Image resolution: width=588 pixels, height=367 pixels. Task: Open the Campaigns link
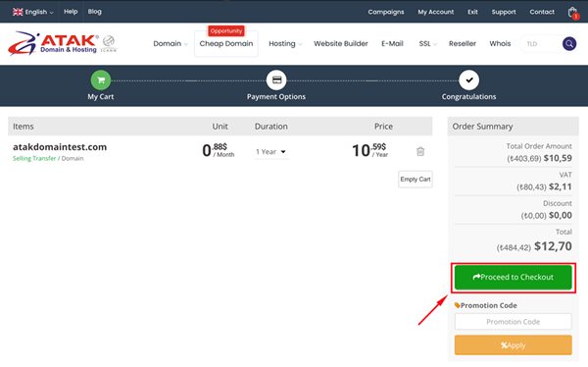point(386,12)
